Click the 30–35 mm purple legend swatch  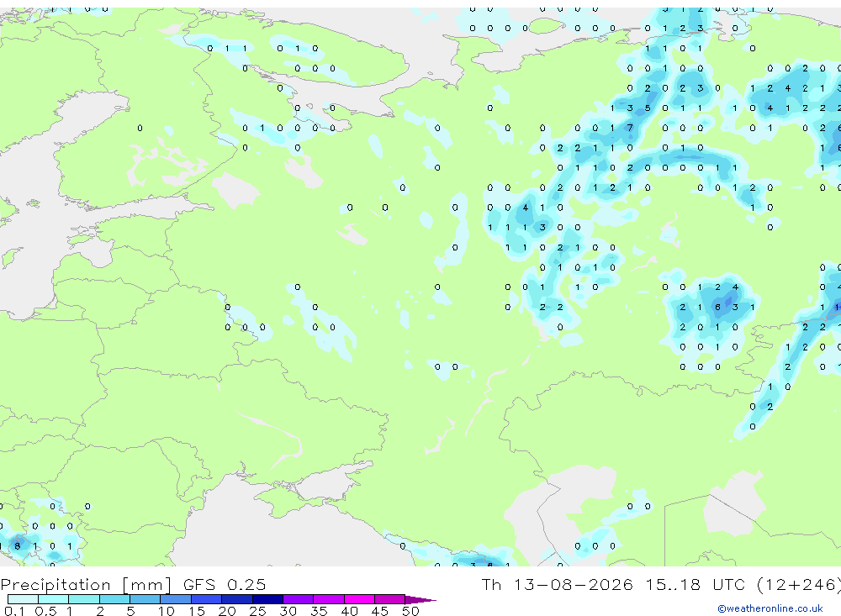click(298, 599)
